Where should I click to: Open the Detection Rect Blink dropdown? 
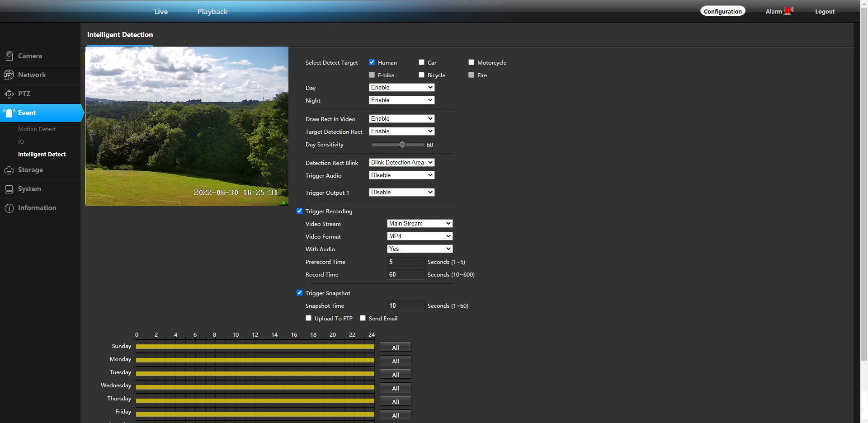401,162
